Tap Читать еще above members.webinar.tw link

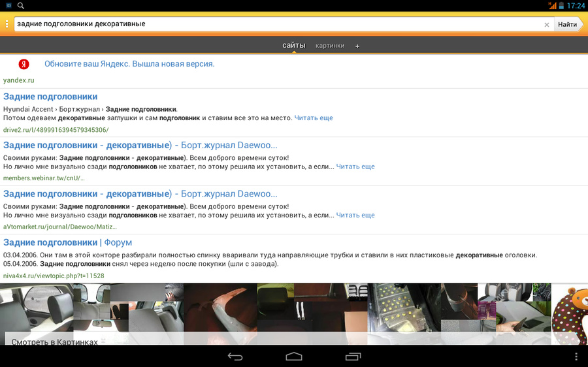355,167
